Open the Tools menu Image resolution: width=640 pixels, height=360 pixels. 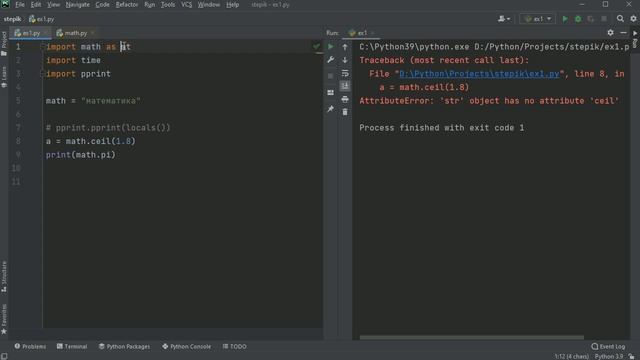(168, 5)
